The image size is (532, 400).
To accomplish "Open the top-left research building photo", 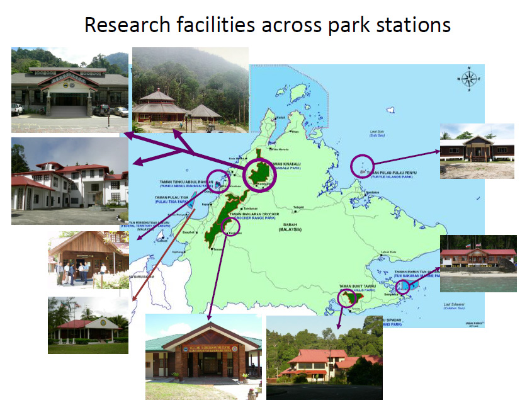I will [69, 82].
